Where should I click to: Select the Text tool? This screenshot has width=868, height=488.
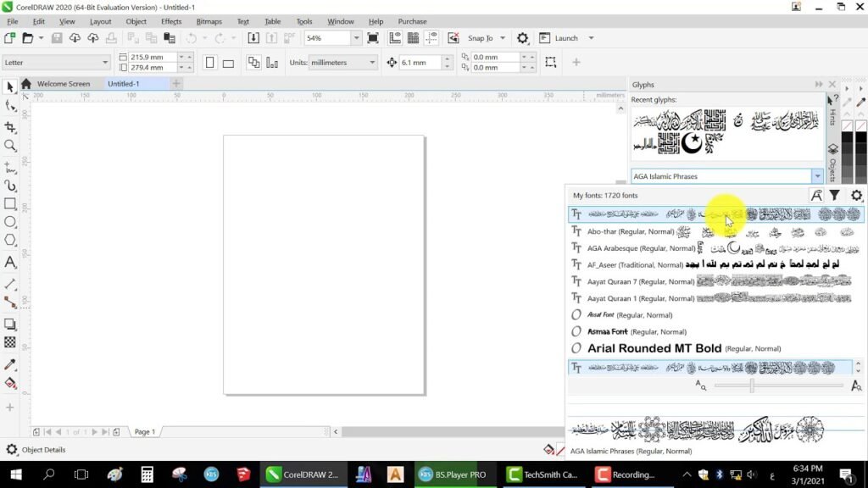(10, 263)
